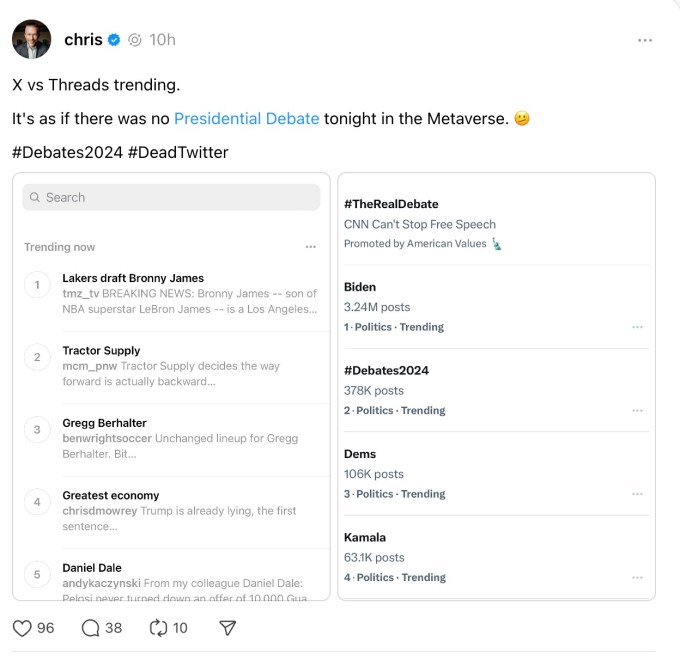Open the Tractor Supply trending item
Screen dimensions: 680x660
101,351
